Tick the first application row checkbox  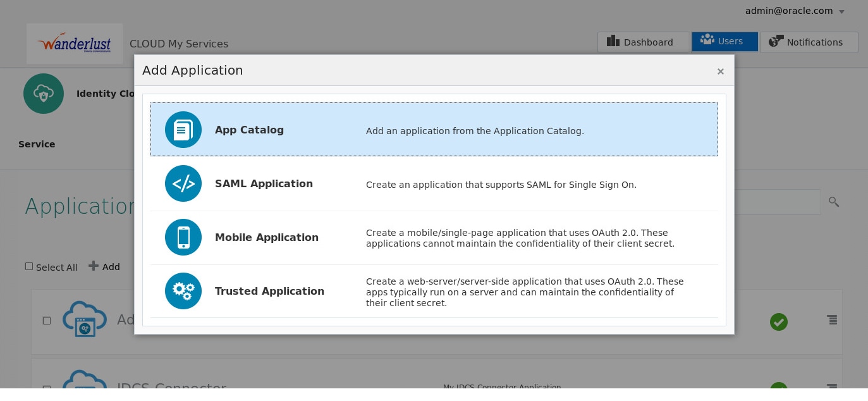(x=47, y=321)
